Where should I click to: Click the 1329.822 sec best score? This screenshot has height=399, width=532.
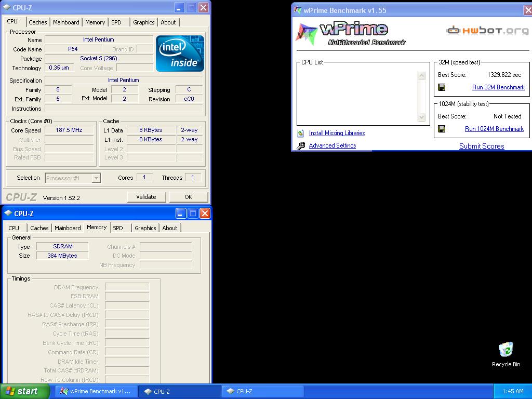coord(504,75)
